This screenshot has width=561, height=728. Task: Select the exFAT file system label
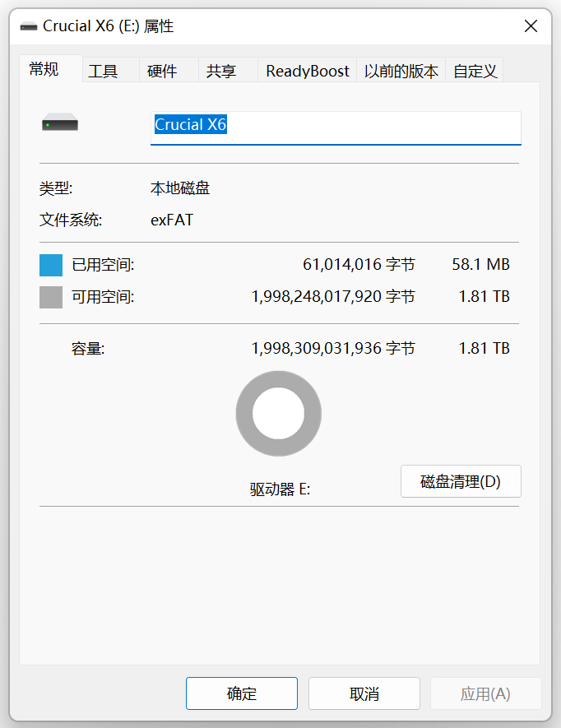172,220
